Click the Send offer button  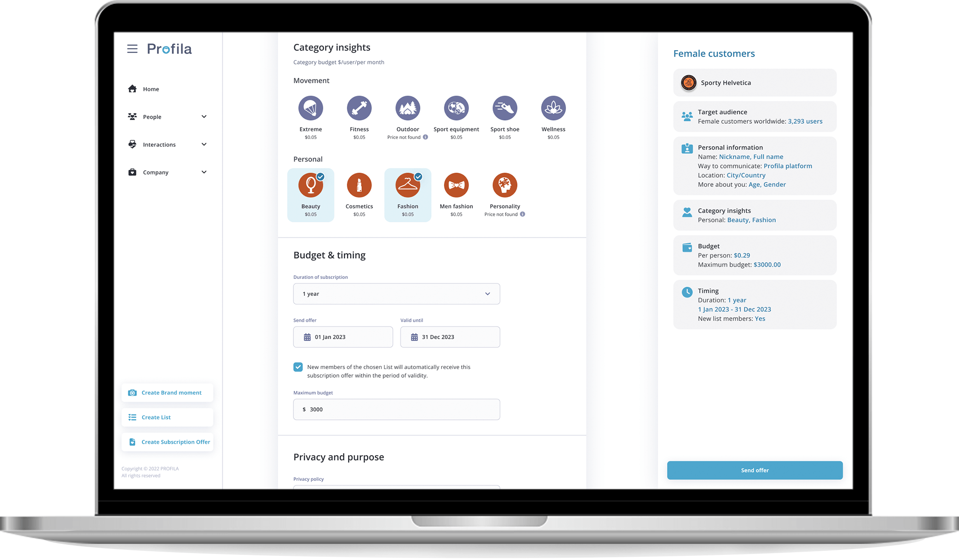click(755, 470)
